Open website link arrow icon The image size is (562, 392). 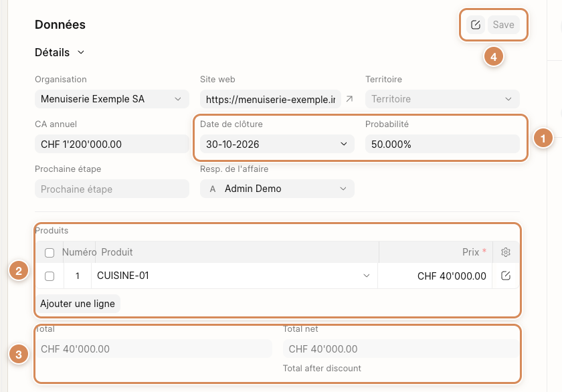point(349,99)
